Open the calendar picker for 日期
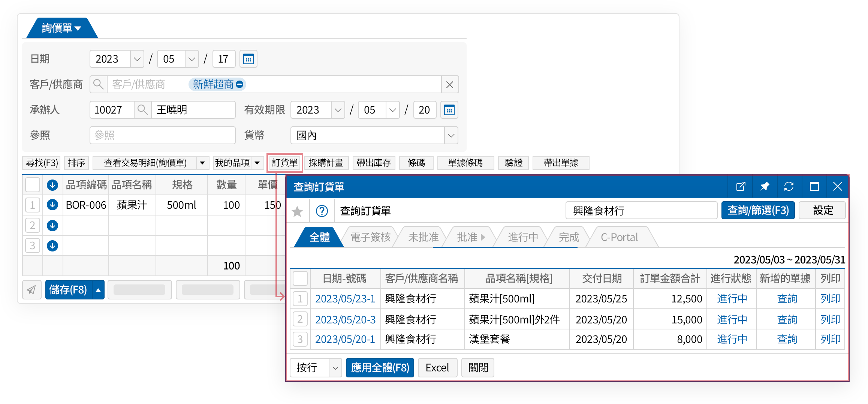 (x=248, y=59)
